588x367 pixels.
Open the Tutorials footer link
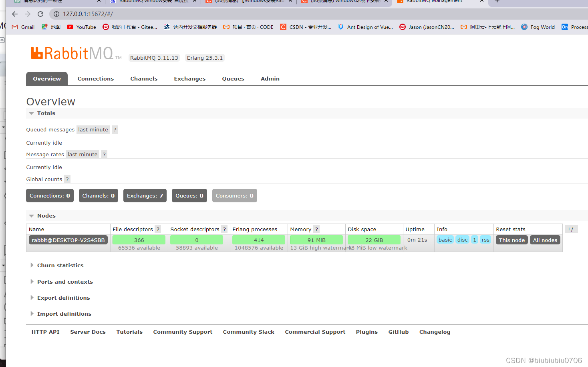click(129, 332)
